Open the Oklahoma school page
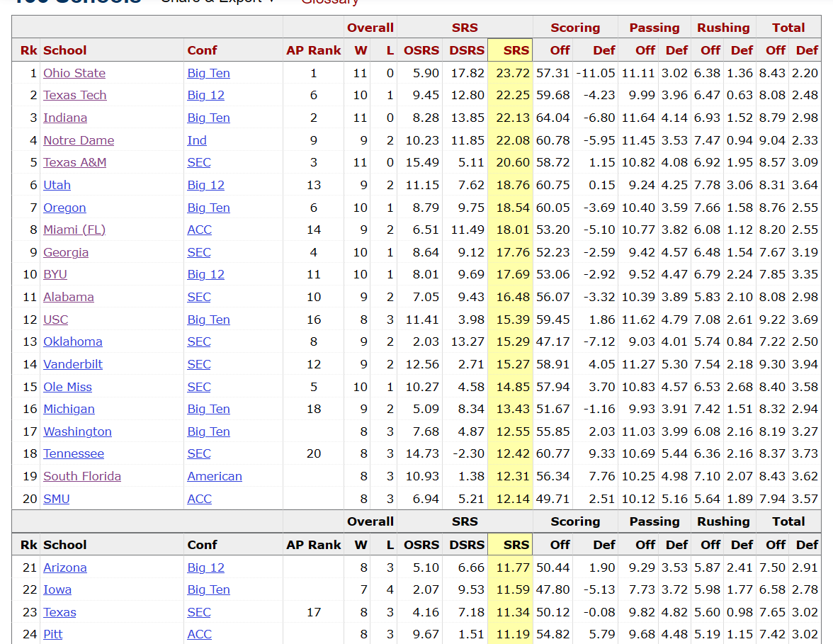This screenshot has height=644, width=833. coord(73,341)
